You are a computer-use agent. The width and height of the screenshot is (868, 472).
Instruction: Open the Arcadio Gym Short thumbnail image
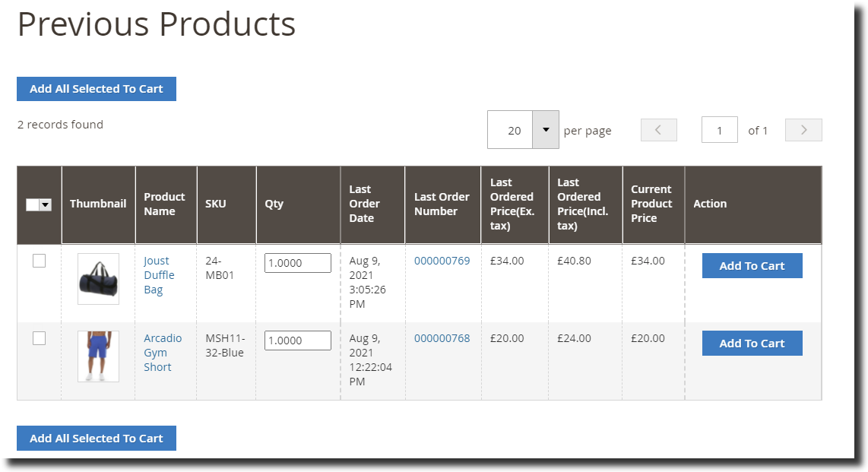click(x=98, y=356)
